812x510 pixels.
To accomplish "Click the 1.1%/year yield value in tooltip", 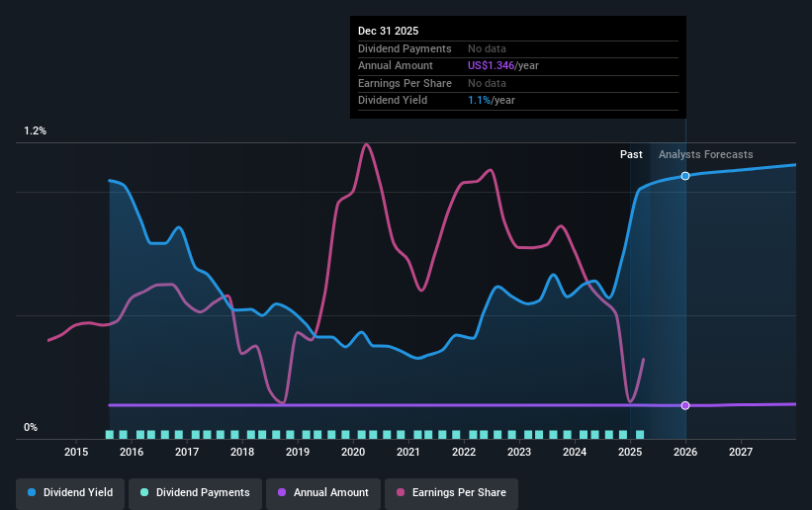I will tap(492, 101).
